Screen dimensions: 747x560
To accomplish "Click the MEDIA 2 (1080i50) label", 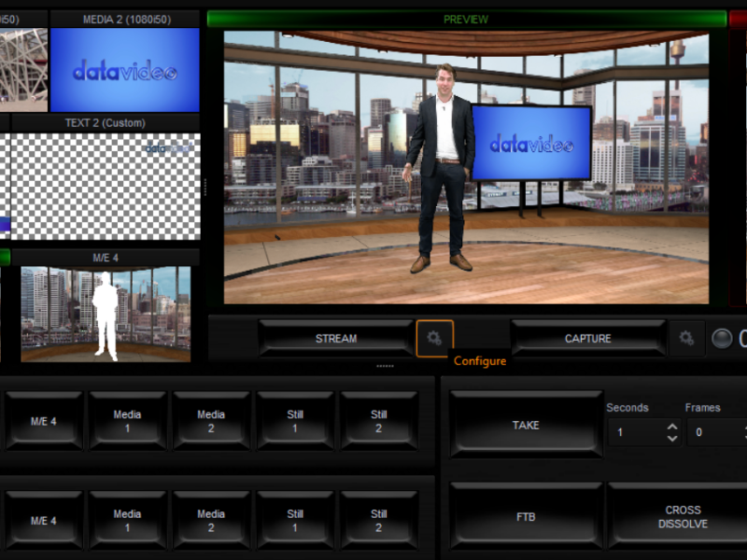I will coord(127,20).
